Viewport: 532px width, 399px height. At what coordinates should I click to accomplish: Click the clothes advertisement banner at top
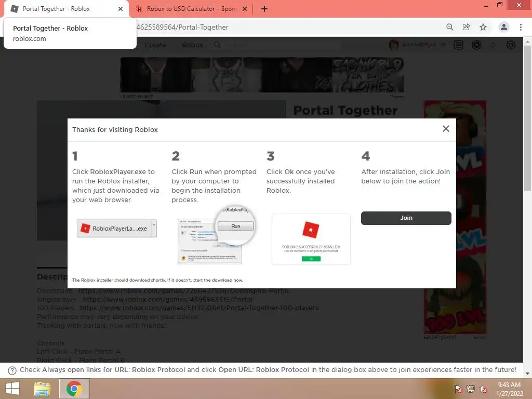[x=262, y=75]
